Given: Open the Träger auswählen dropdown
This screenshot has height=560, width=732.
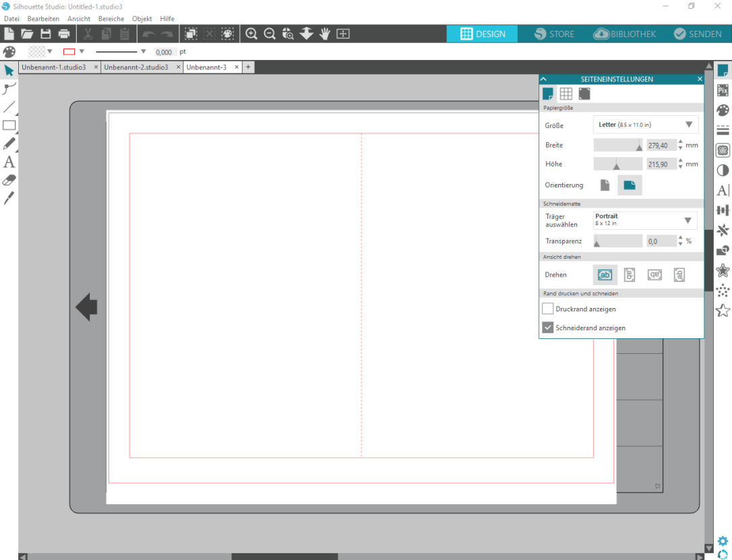Looking at the screenshot, I should coord(688,220).
